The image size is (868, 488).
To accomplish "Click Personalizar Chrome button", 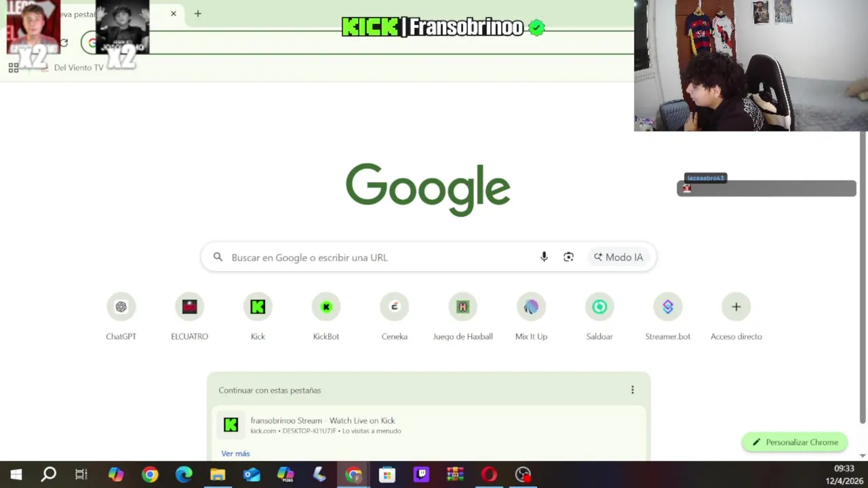I will (795, 442).
